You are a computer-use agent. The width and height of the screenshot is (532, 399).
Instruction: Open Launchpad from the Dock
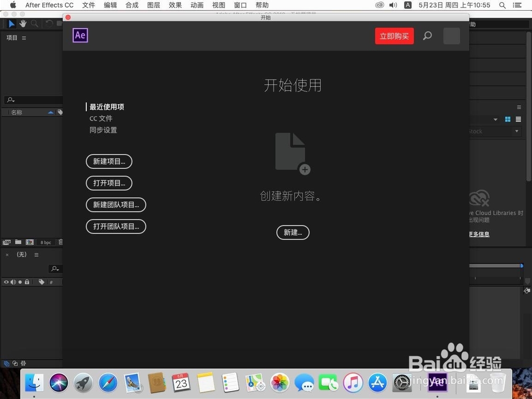point(83,383)
